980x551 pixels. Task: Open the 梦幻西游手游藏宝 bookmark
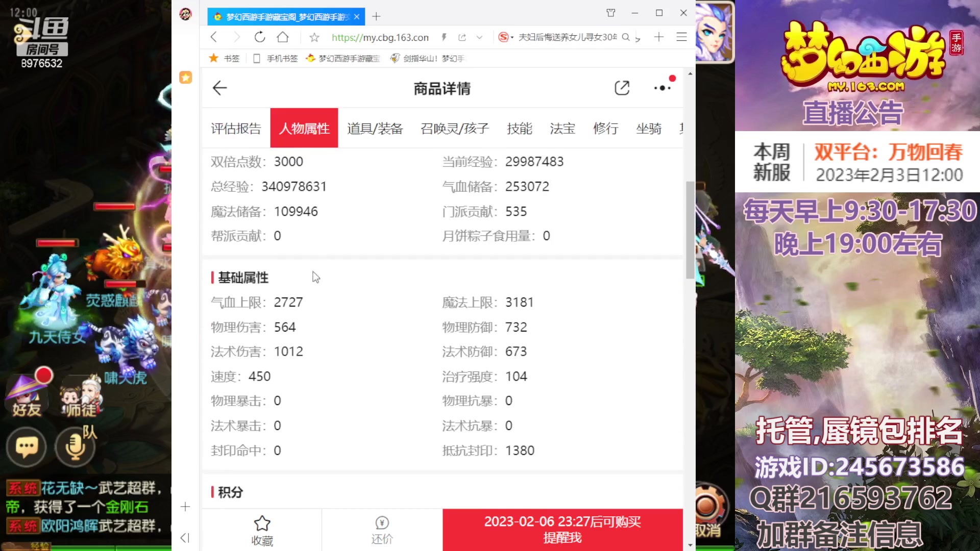343,58
